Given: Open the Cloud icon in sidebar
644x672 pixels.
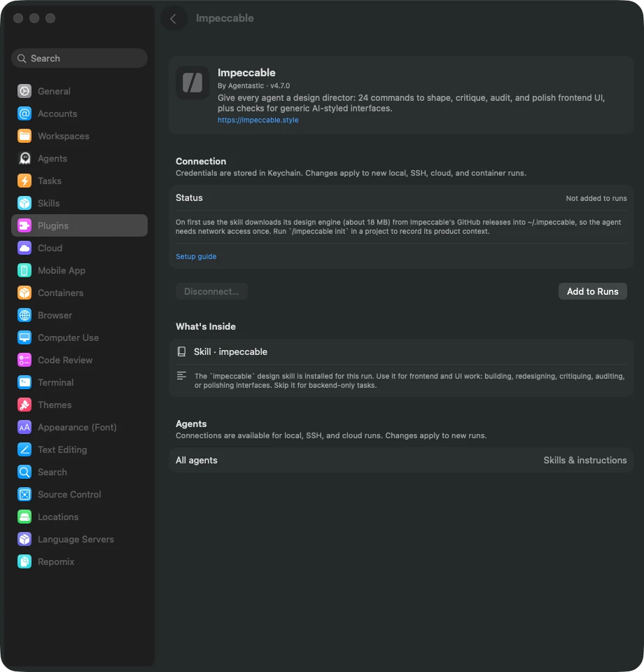Looking at the screenshot, I should point(24,248).
